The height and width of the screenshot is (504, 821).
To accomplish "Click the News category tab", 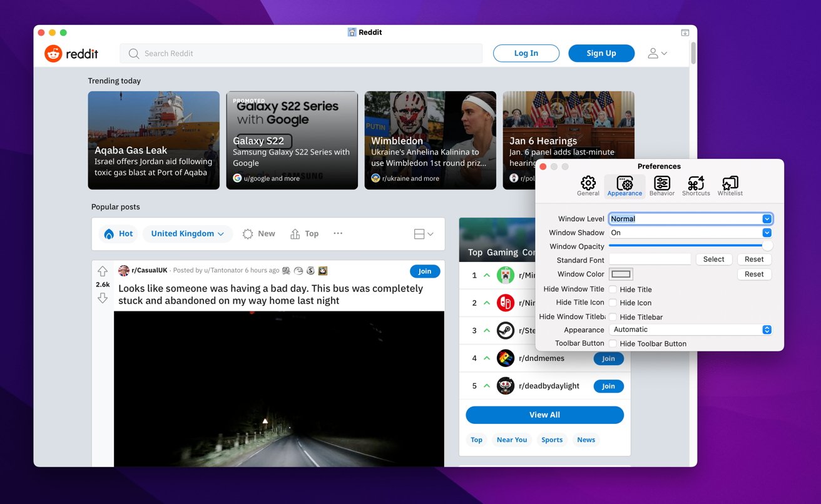I will click(586, 440).
